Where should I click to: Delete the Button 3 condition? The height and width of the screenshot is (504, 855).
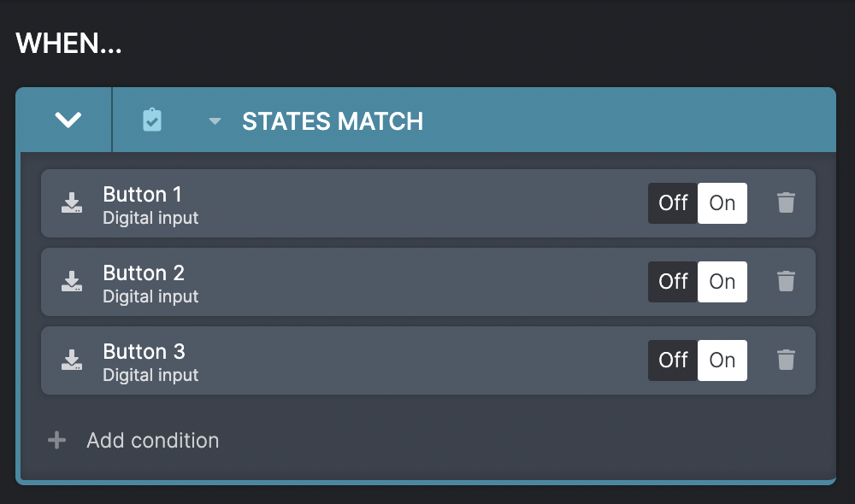(x=786, y=360)
